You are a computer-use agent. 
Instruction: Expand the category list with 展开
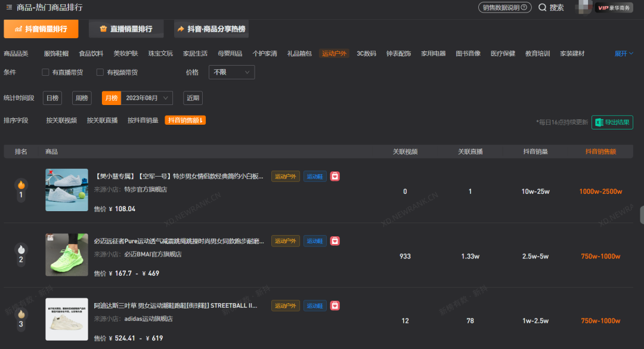623,54
